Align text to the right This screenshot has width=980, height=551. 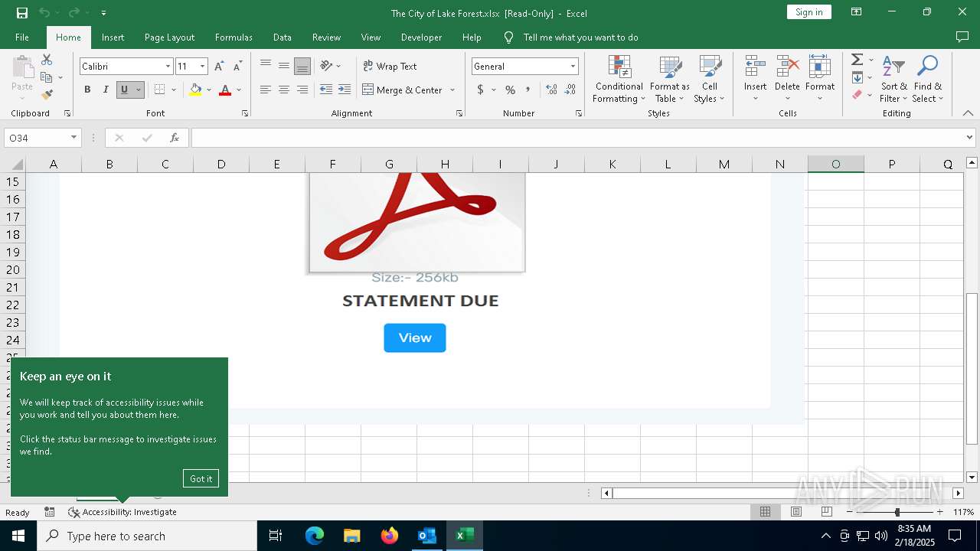pyautogui.click(x=302, y=90)
